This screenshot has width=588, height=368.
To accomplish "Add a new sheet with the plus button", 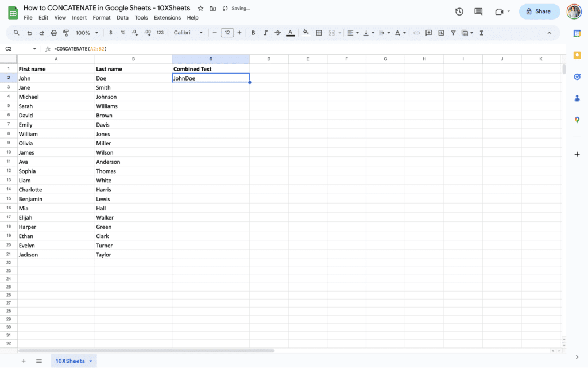I will click(23, 361).
